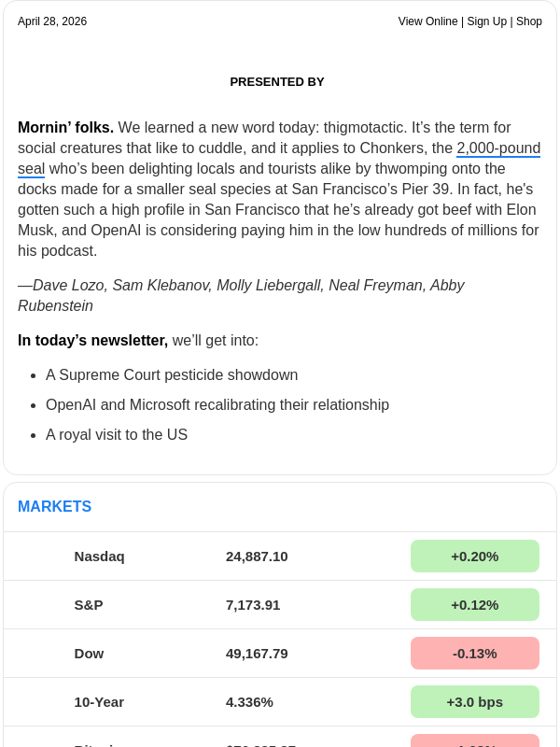Open the View Online link

(x=427, y=21)
